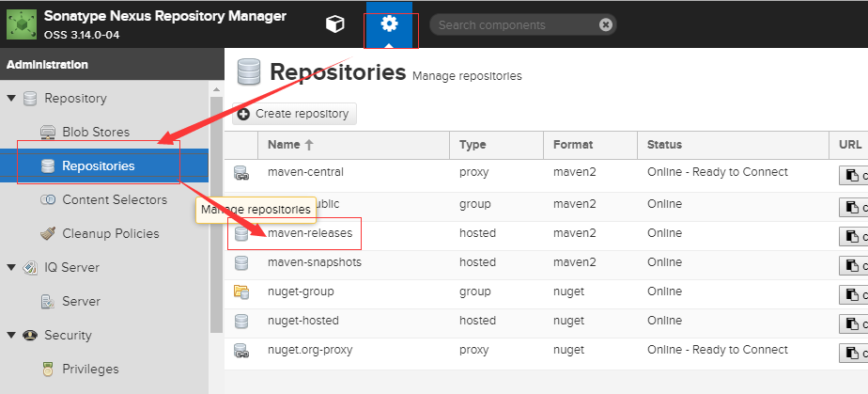Collapse the Security tree node
This screenshot has height=394, width=868.
pos(11,336)
